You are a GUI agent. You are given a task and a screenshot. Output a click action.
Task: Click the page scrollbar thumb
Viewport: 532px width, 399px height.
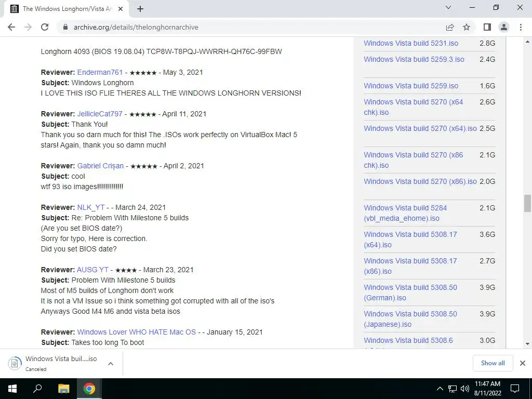click(527, 203)
